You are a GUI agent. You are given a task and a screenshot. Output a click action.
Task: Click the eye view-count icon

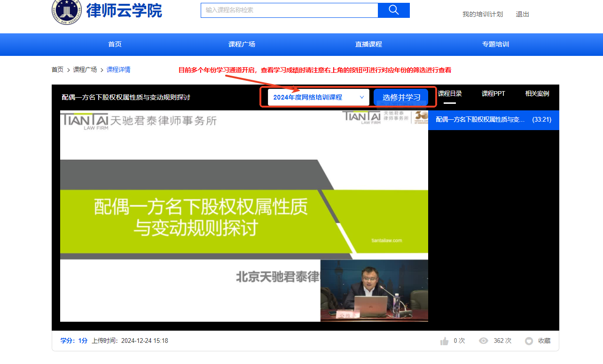tap(483, 341)
